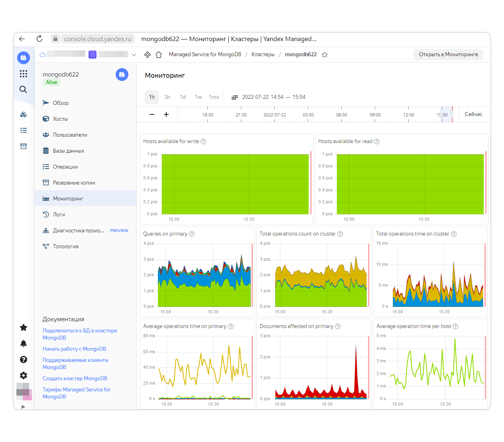504x442 pixels.
Task: Open the Операции section
Action: (85, 167)
